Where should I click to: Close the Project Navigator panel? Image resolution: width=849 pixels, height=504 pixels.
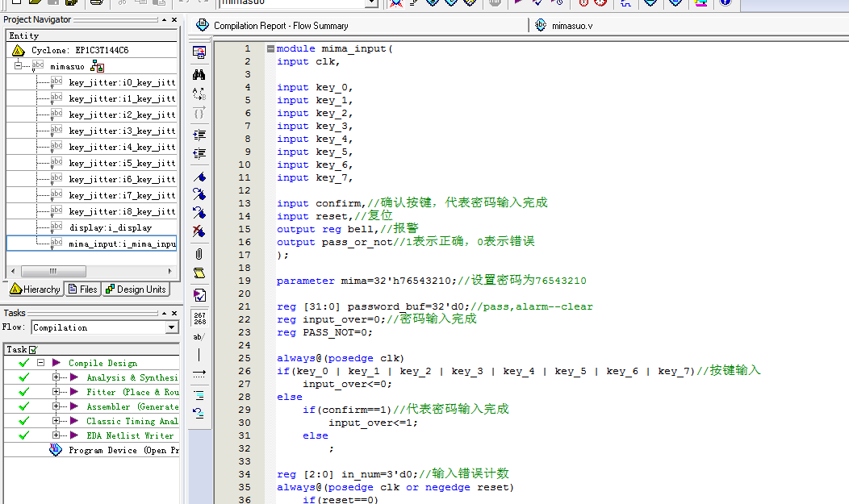click(x=174, y=19)
